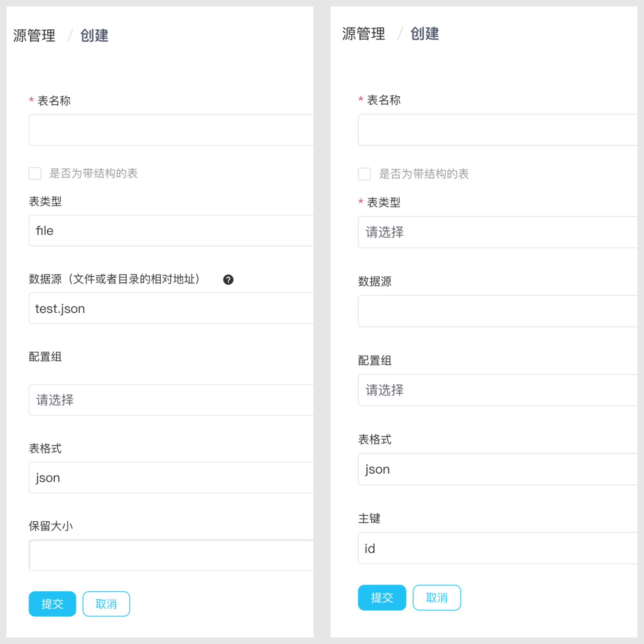Image resolution: width=644 pixels, height=644 pixels.
Task: Expand the left form's 配置组 请选择 dropdown
Action: click(x=171, y=400)
